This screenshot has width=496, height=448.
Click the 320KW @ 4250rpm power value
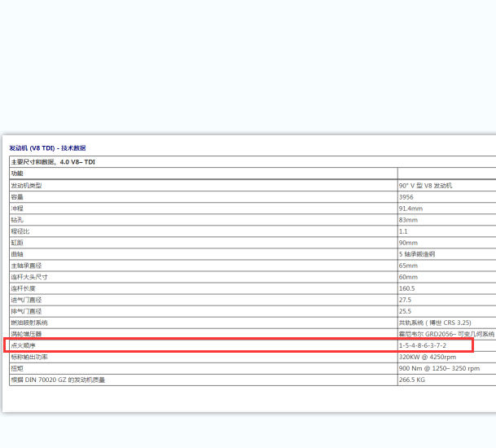(426, 357)
